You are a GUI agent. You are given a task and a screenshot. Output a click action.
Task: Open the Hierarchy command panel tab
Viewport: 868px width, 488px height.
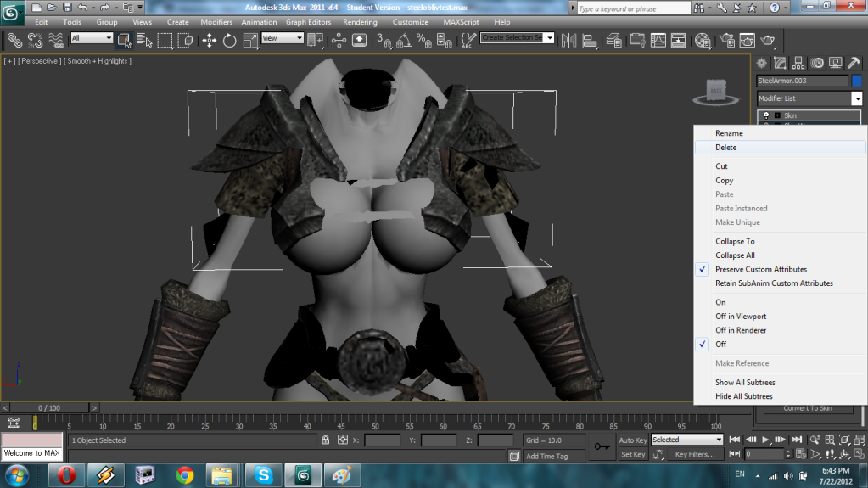tap(798, 63)
